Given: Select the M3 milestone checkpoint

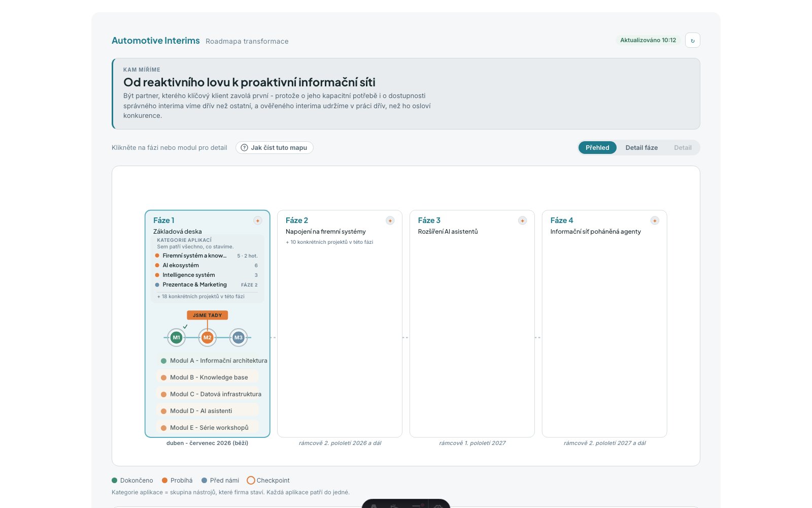Looking at the screenshot, I should 239,337.
